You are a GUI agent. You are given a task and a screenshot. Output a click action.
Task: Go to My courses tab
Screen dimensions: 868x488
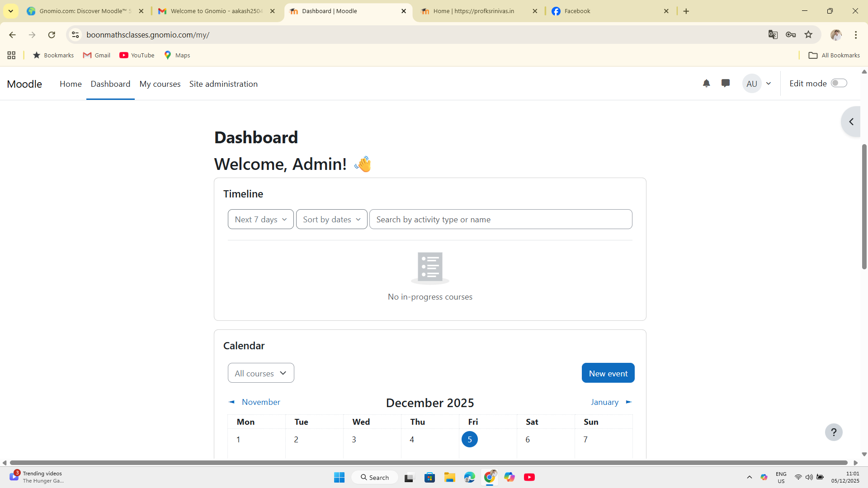click(x=160, y=84)
